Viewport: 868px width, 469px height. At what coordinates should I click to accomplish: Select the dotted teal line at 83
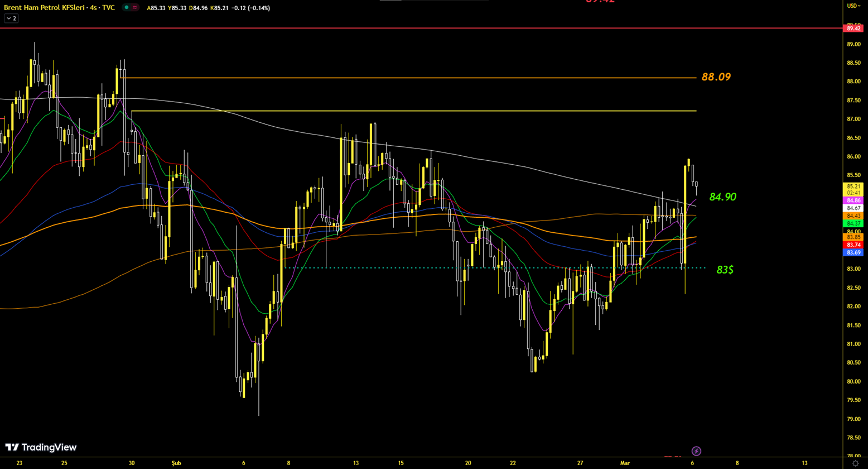(495, 267)
